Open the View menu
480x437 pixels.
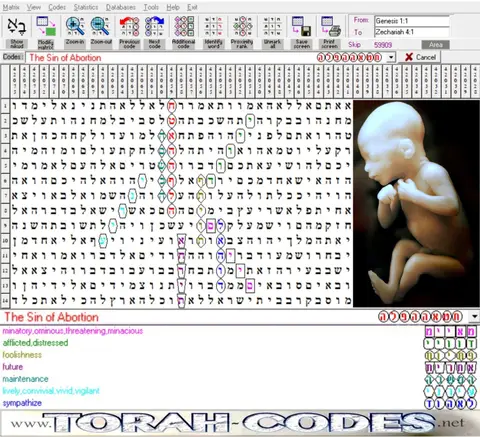click(x=34, y=7)
